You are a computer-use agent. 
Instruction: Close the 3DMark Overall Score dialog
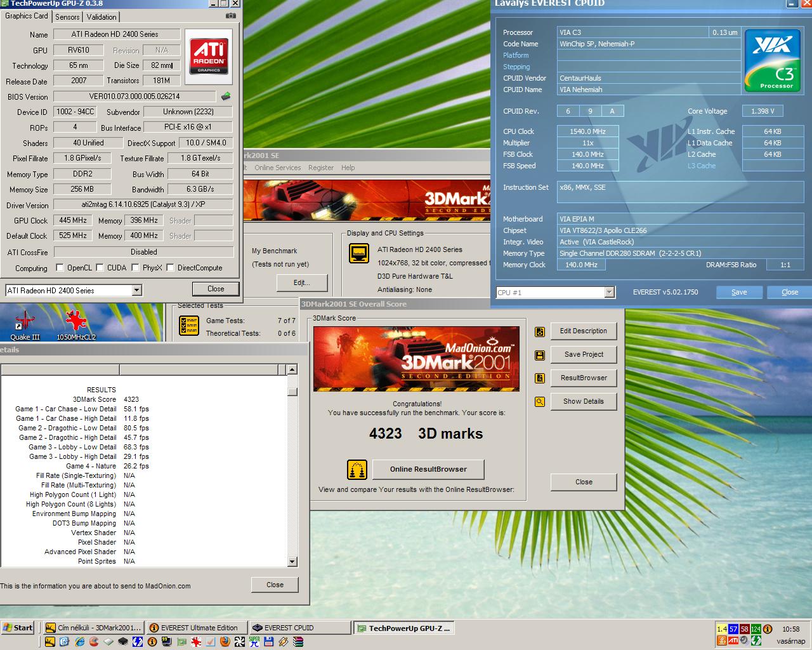coord(584,482)
